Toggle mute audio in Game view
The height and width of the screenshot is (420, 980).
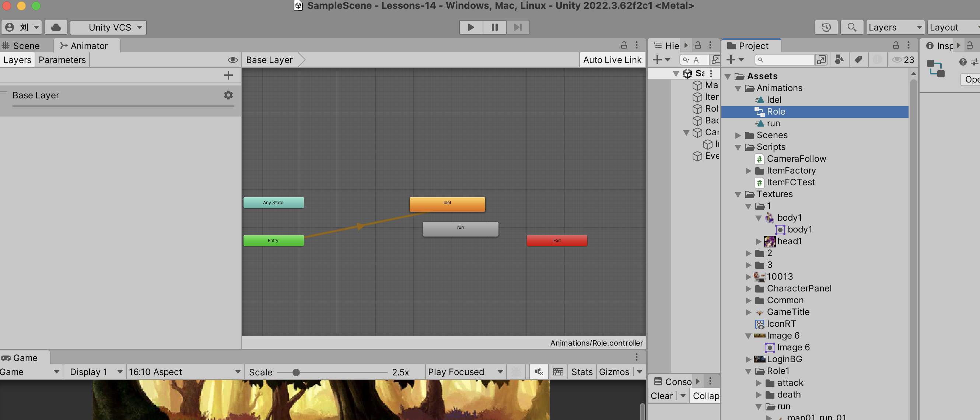point(539,372)
